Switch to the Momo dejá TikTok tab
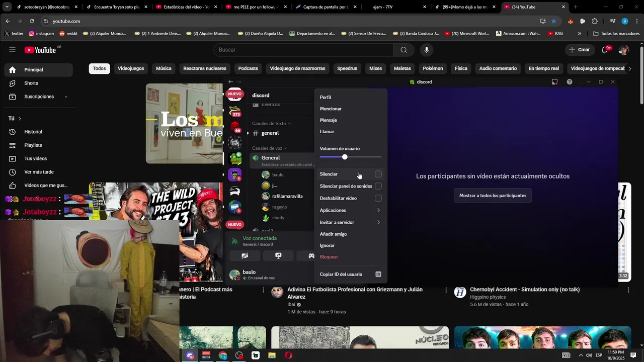 [x=463, y=7]
